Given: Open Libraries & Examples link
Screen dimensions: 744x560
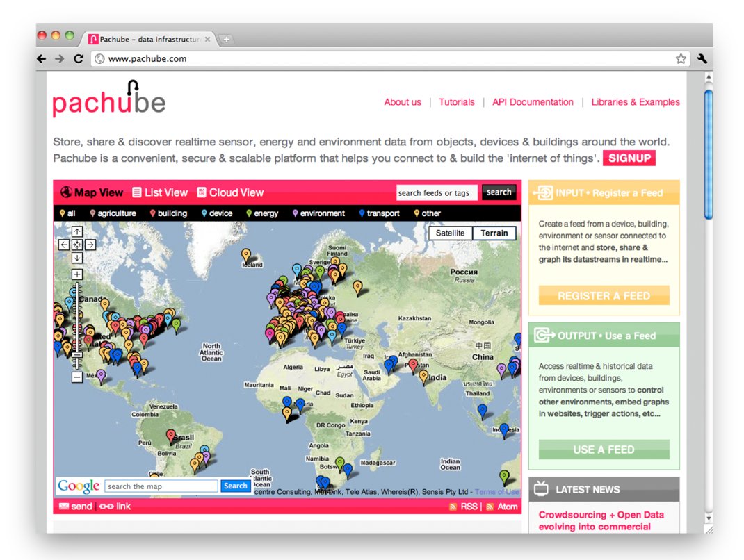Looking at the screenshot, I should tap(636, 102).
